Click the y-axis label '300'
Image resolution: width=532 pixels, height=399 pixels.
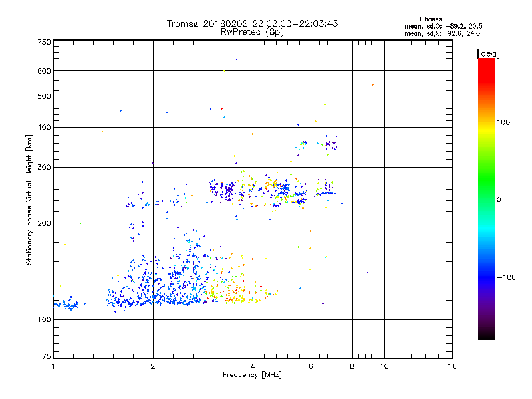[44, 168]
